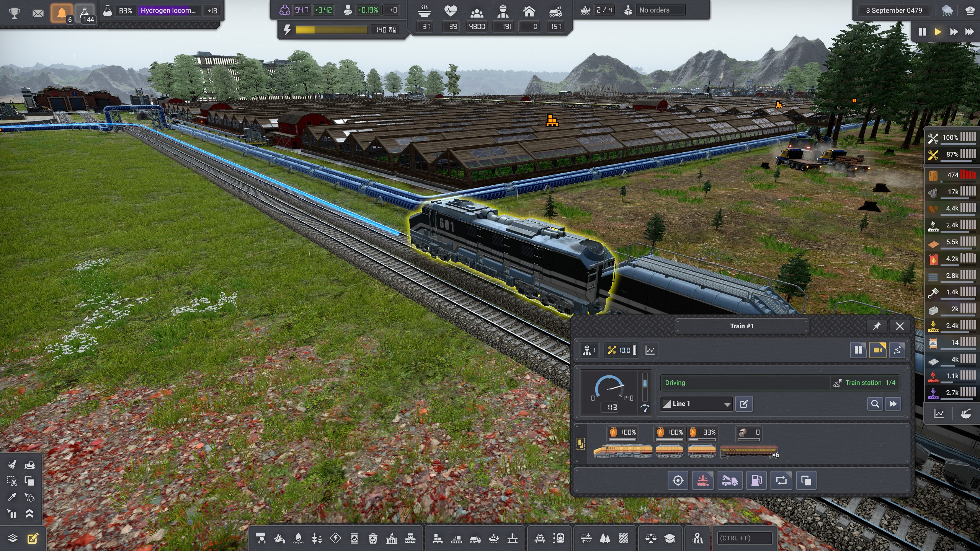
Task: Toggle the pause tool in left toolbox
Action: click(12, 514)
